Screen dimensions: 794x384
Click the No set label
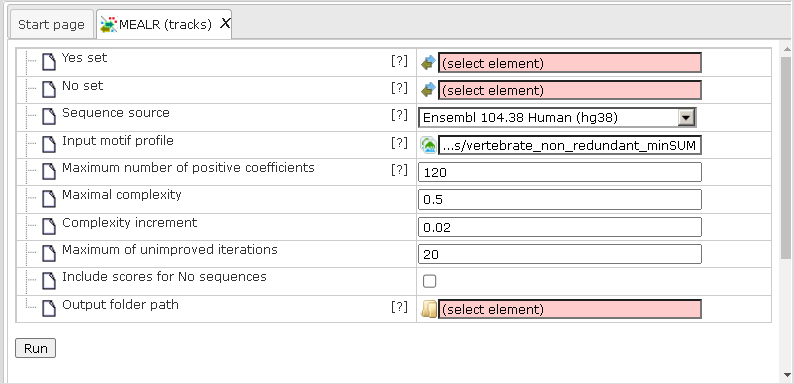(83, 86)
